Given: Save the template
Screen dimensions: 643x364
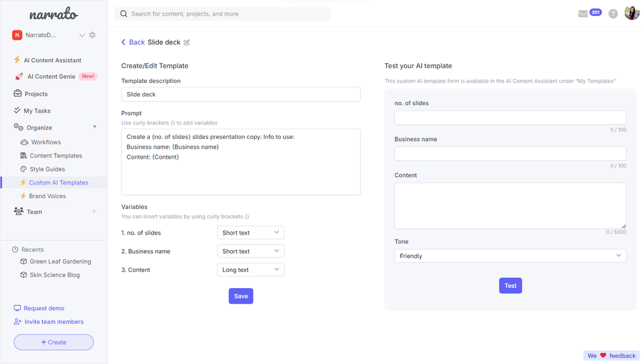Looking at the screenshot, I should 240,296.
